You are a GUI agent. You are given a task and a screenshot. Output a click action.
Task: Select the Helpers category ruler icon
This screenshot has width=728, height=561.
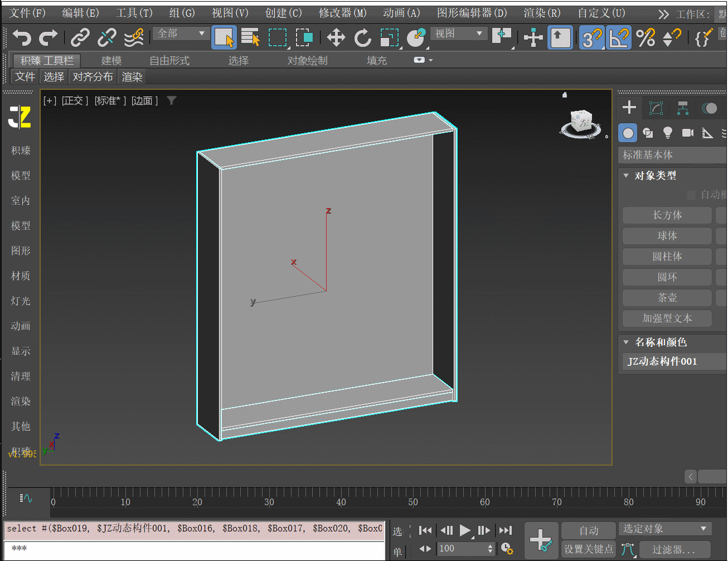pyautogui.click(x=707, y=133)
